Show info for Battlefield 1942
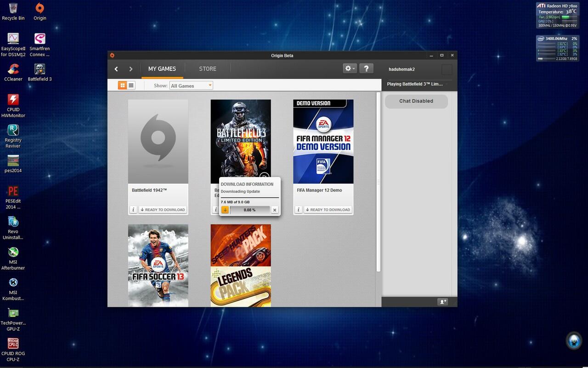The image size is (588, 368). pos(133,209)
